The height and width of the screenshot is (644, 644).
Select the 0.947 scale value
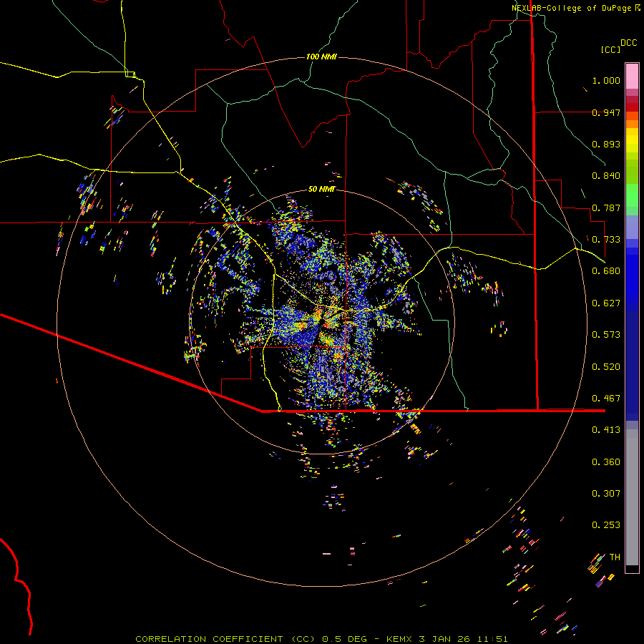coord(606,112)
